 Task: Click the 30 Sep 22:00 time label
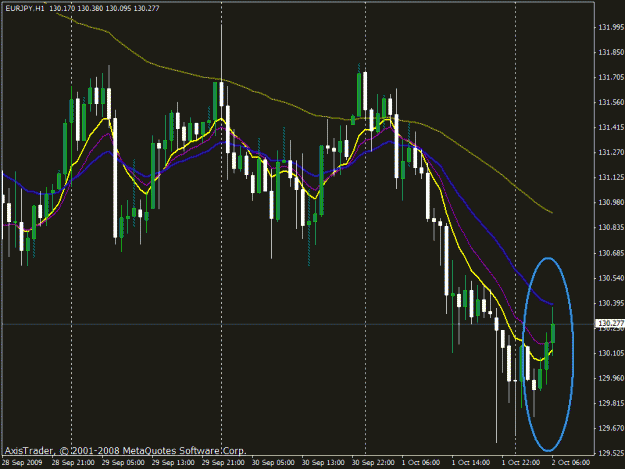point(373,463)
